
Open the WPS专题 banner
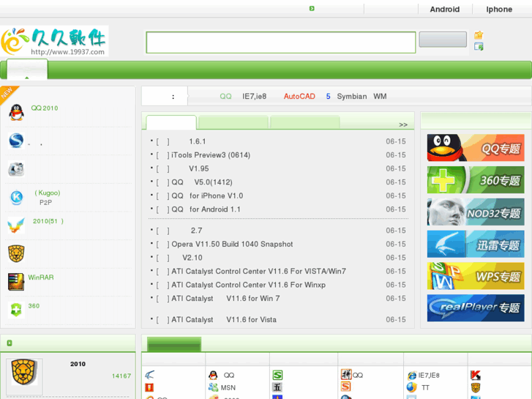476,276
